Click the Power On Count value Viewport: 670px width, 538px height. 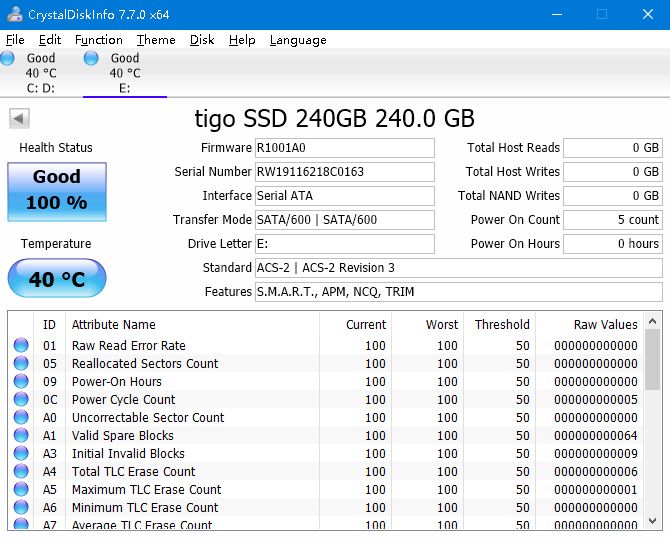(x=613, y=220)
